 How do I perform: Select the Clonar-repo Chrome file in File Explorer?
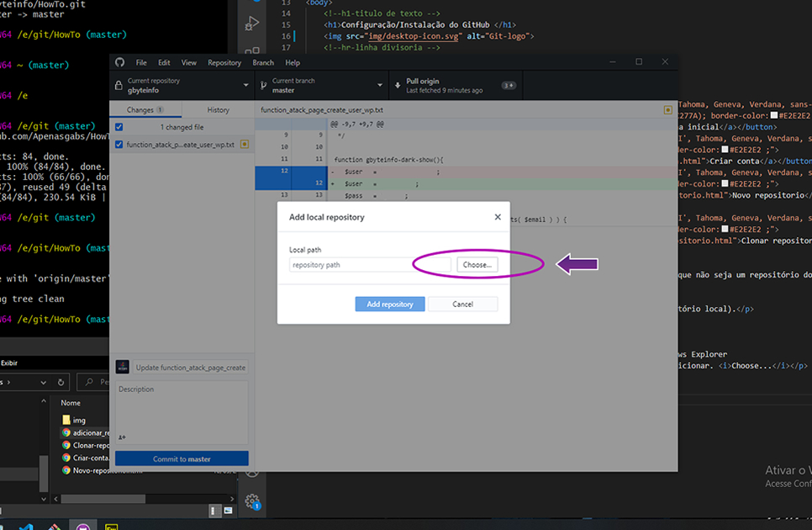86,445
